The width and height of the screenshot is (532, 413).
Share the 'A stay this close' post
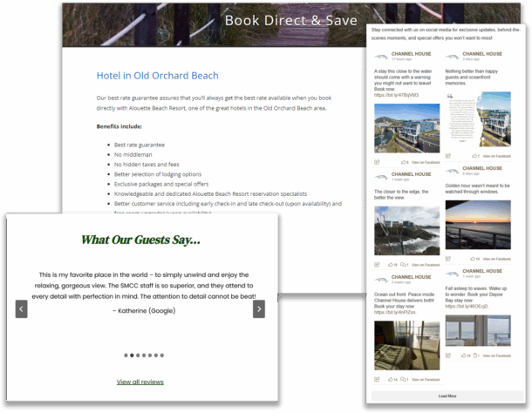coord(377,162)
